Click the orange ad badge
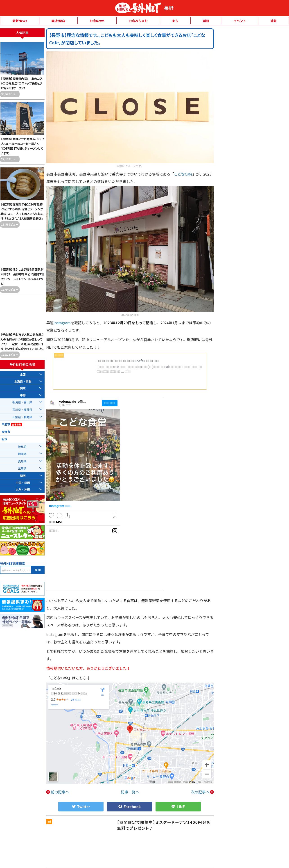The image size is (289, 868). (49, 822)
